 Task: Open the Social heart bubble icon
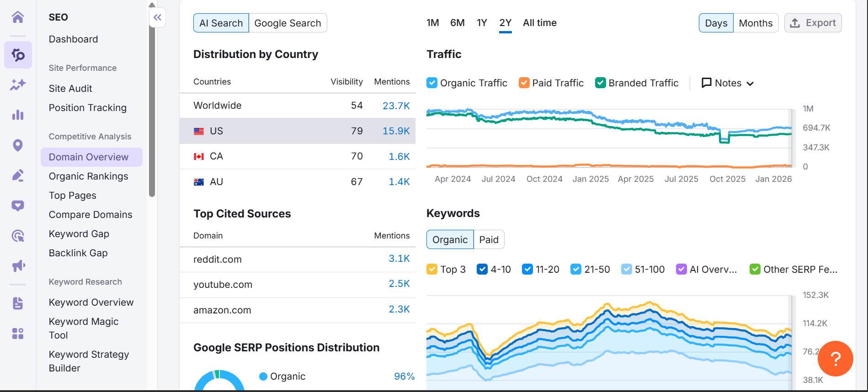pos(18,206)
